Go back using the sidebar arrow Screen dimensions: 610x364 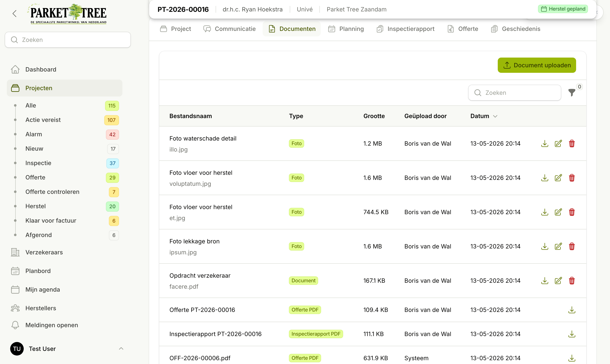(x=14, y=14)
